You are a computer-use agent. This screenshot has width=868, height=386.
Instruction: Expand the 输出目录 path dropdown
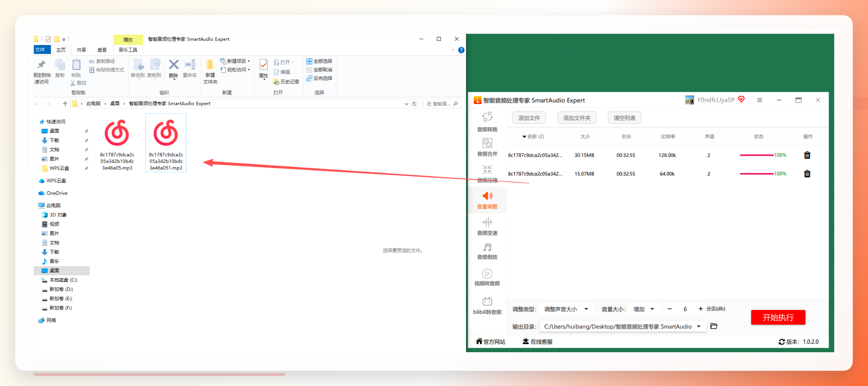pyautogui.click(x=699, y=326)
